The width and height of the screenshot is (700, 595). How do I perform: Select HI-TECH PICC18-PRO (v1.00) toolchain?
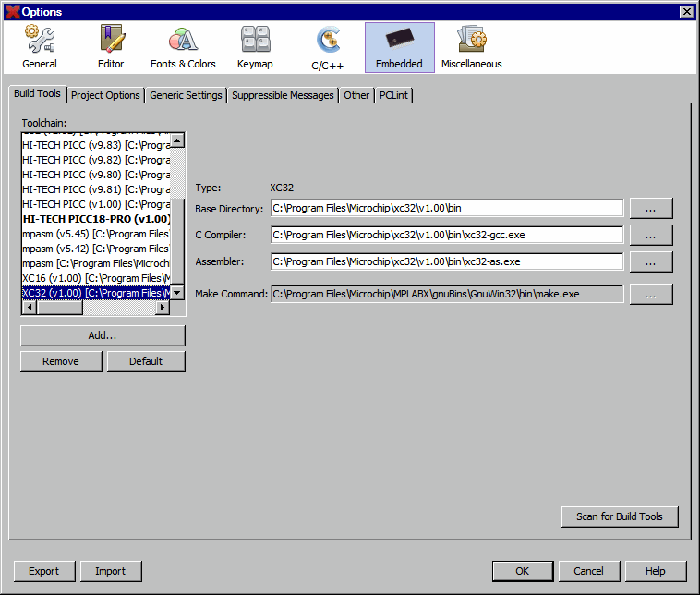[x=96, y=219]
